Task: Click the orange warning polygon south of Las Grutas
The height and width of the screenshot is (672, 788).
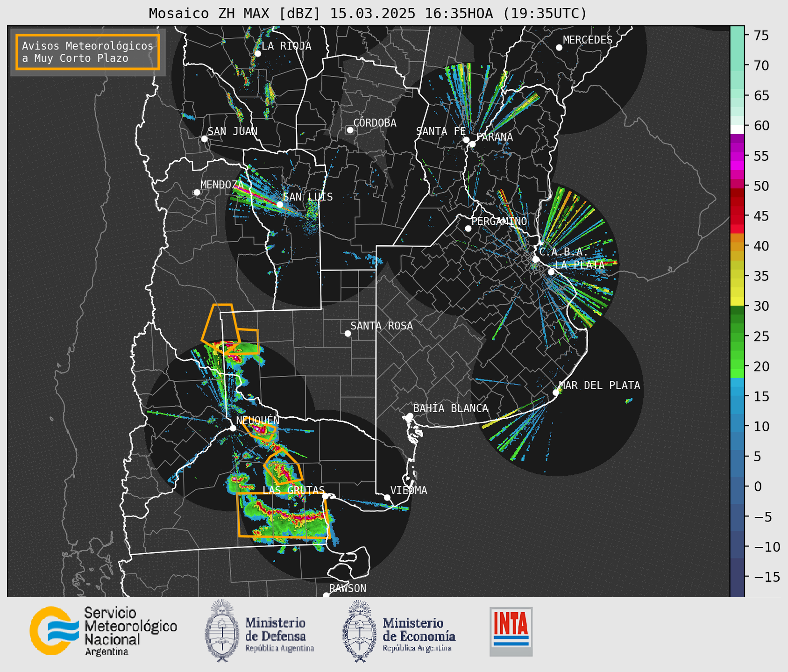Action: tap(283, 515)
